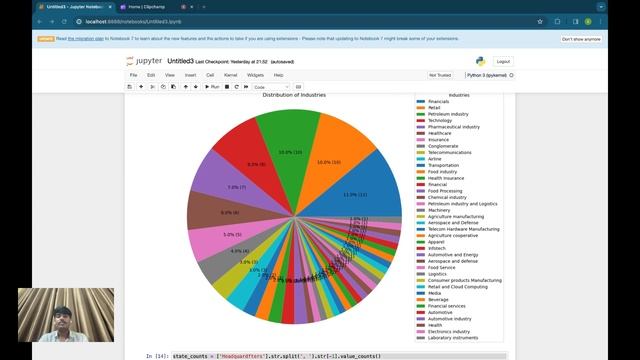Image resolution: width=640 pixels, height=360 pixels.
Task: Move selected cell down arrow icon
Action: click(196, 87)
